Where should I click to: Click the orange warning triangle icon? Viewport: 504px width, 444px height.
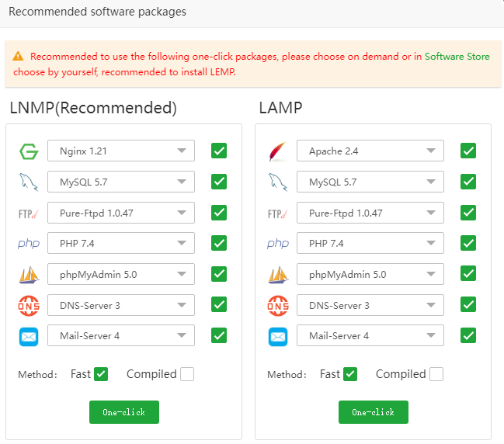(x=18, y=56)
